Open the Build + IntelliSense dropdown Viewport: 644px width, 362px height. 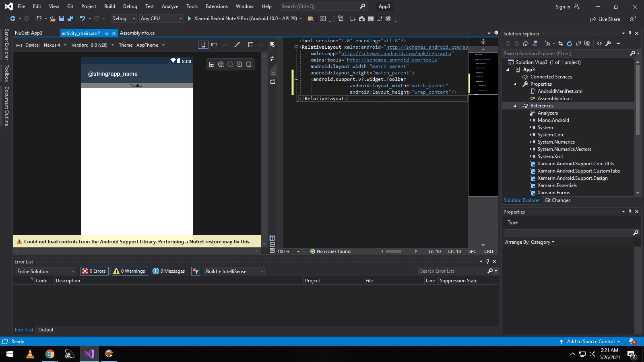234,271
